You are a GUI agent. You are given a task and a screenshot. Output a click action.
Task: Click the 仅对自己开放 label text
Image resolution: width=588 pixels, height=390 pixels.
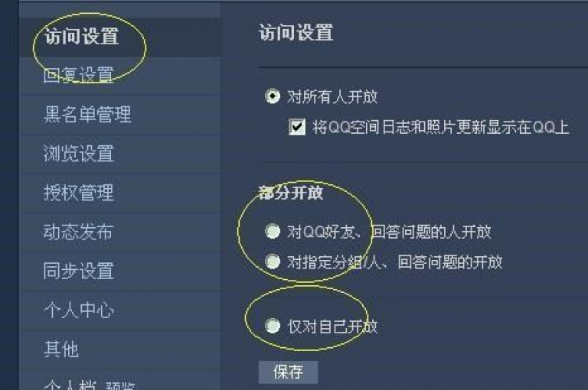(332, 327)
